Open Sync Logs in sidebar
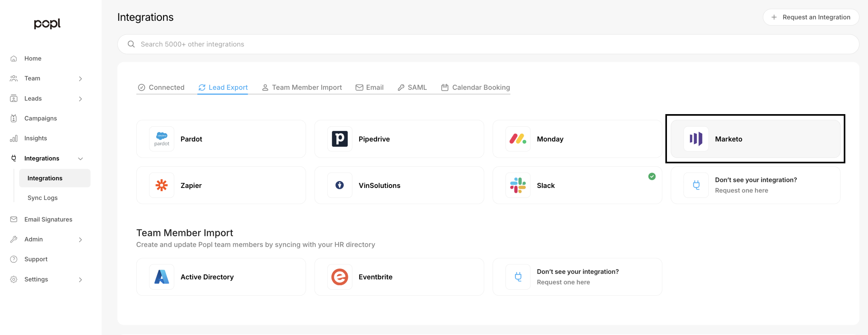This screenshot has height=335, width=868. 42,198
